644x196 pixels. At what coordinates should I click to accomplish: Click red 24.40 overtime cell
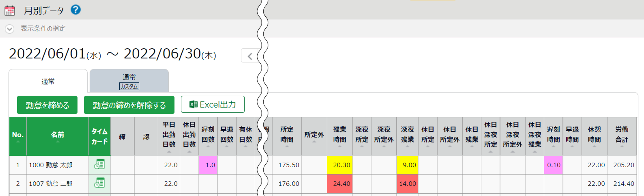340,184
